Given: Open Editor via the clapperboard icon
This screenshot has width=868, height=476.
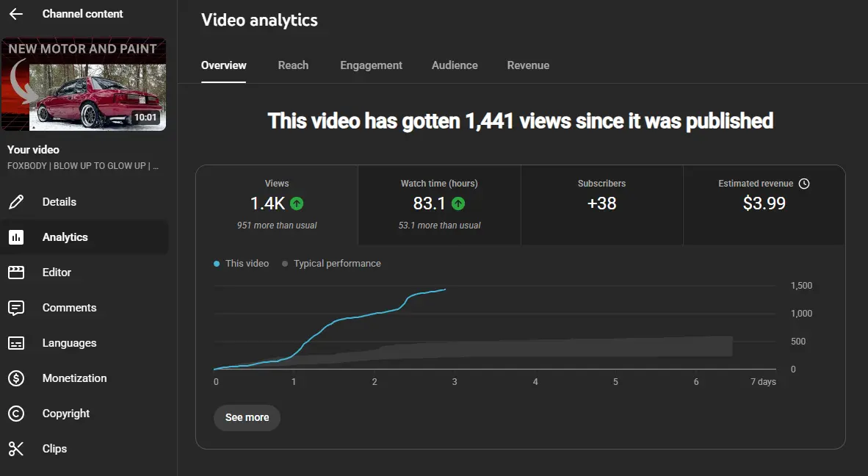Looking at the screenshot, I should coord(16,273).
